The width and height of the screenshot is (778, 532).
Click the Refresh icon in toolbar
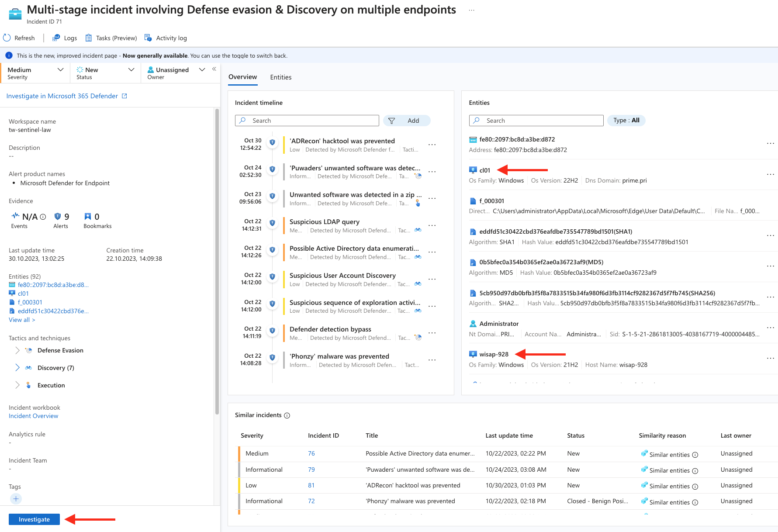7,38
